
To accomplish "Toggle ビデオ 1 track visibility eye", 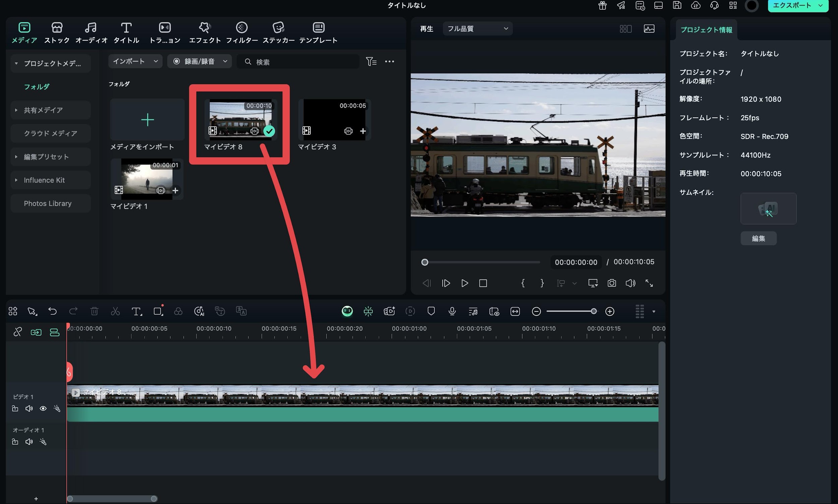I will 43,408.
